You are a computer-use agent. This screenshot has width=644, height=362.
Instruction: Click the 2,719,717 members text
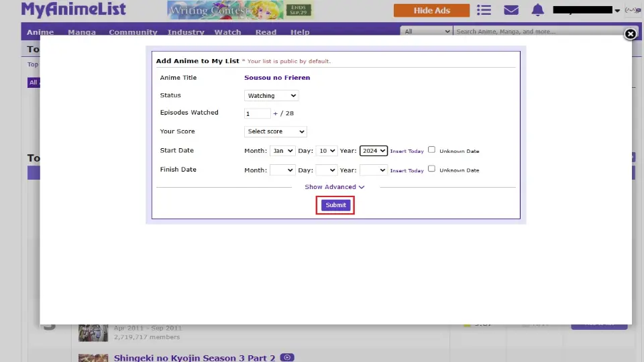point(147,337)
